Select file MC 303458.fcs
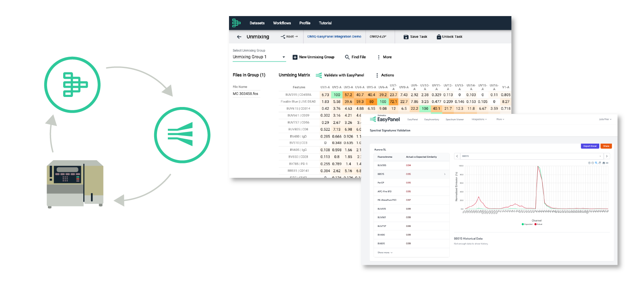The image size is (644, 284). tap(246, 94)
